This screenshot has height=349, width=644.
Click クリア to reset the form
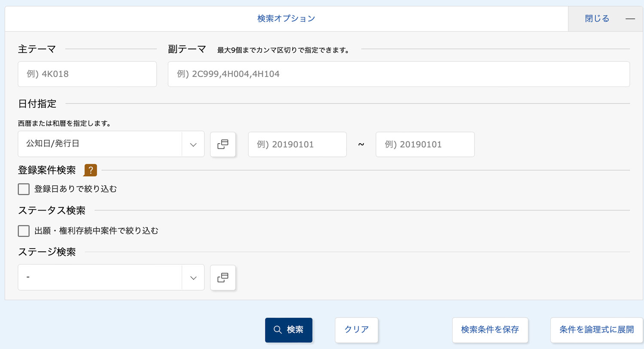click(356, 330)
